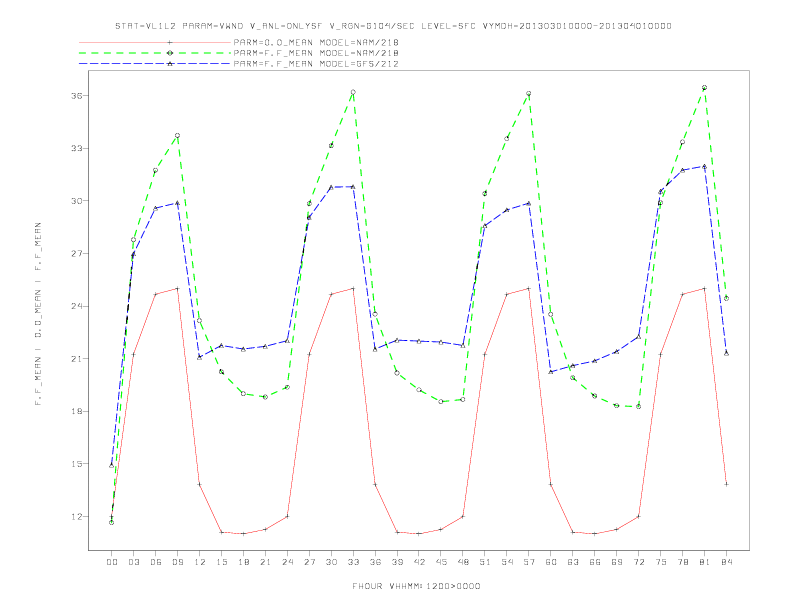This screenshot has width=792, height=612.
Task: Click green NAM circle marker at hour 72
Action: click(639, 406)
